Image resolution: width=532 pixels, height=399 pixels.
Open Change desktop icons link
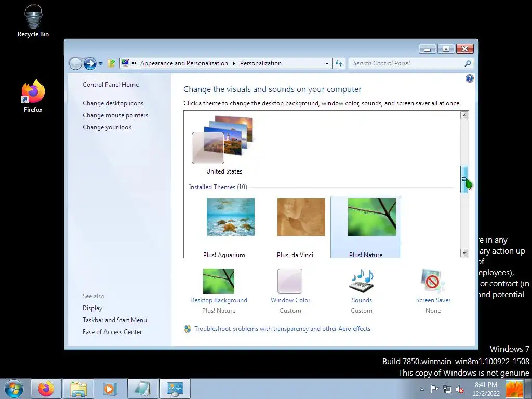click(x=113, y=103)
